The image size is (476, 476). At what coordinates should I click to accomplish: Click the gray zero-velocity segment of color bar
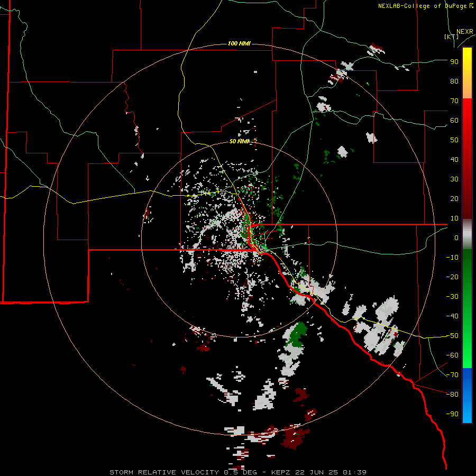click(467, 234)
